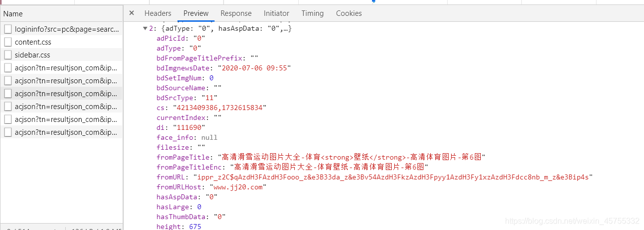The height and width of the screenshot is (230, 644).
Task: Click the face_info null line
Action: (x=187, y=137)
